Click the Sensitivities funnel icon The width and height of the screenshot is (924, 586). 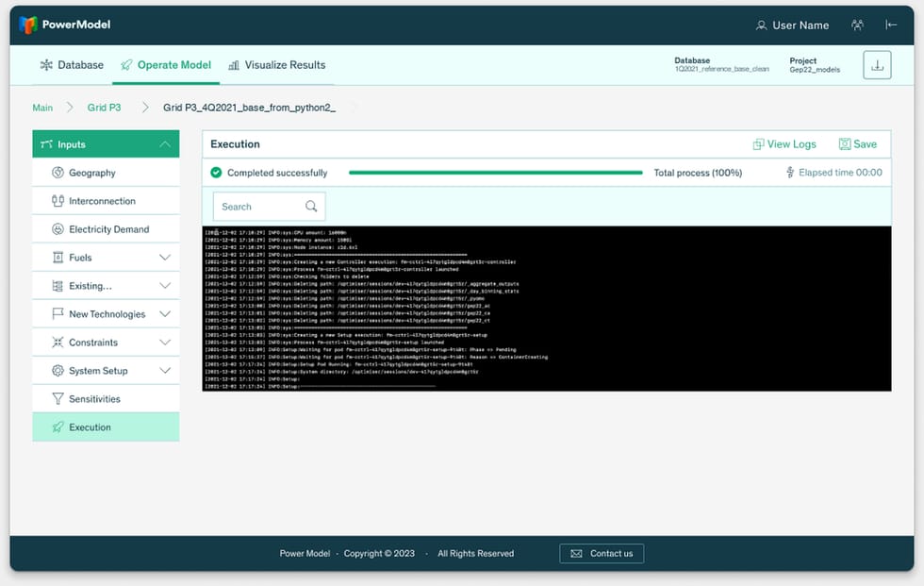(58, 399)
